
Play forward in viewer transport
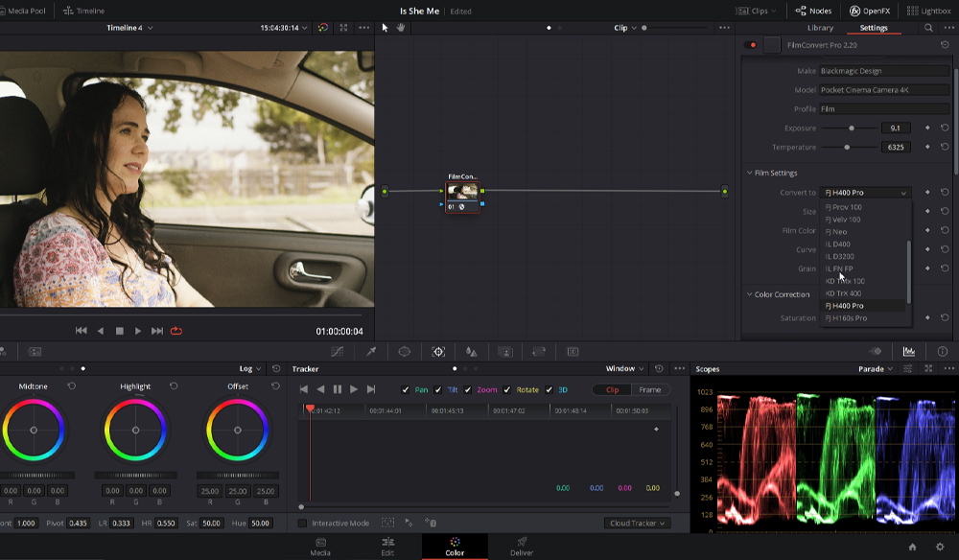[138, 331]
